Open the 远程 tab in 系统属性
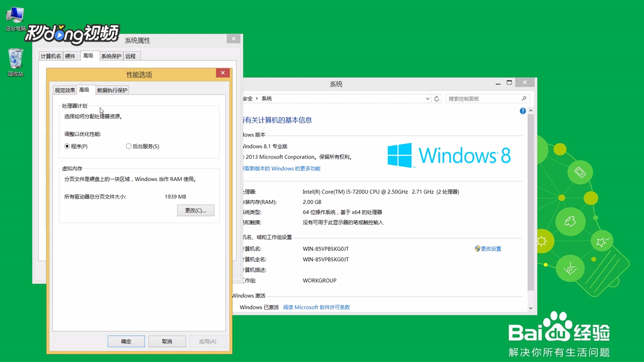The height and width of the screenshot is (362, 644). 131,56
